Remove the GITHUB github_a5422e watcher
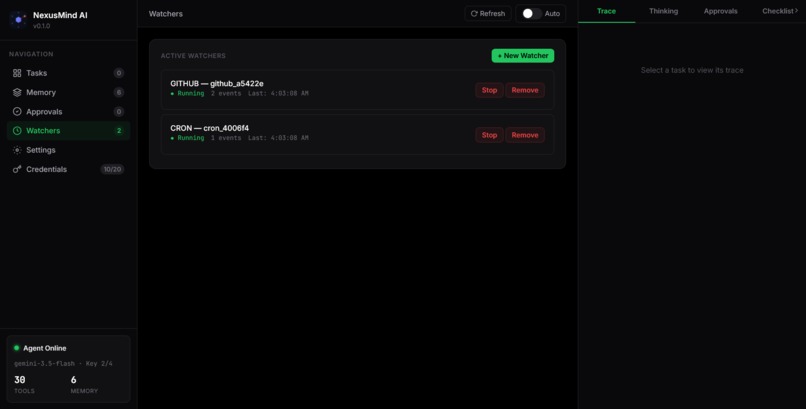Screen dimensions: 806x409 (525, 90)
